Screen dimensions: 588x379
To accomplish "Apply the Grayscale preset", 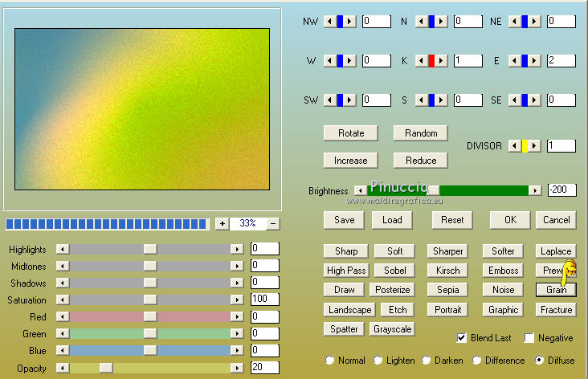I will tap(392, 329).
